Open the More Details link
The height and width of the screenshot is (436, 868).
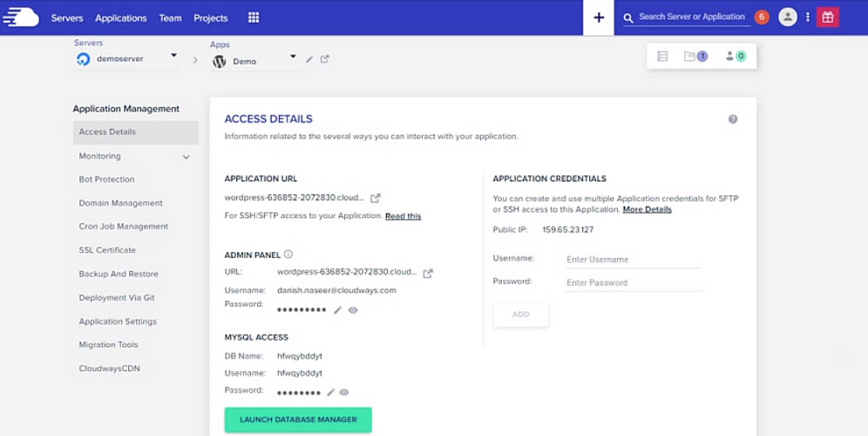(648, 209)
